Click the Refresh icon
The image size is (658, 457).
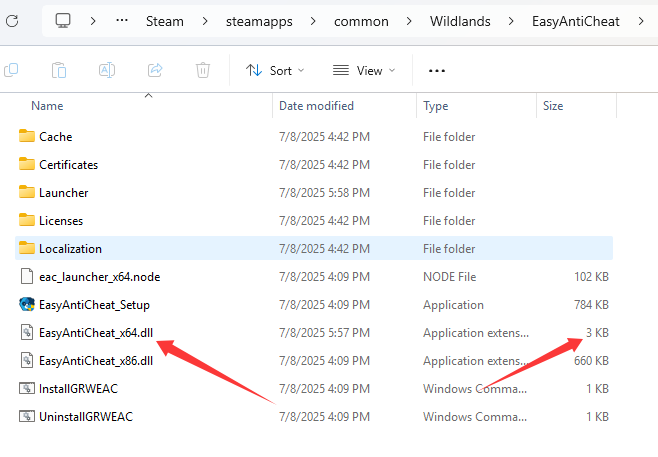click(x=12, y=21)
